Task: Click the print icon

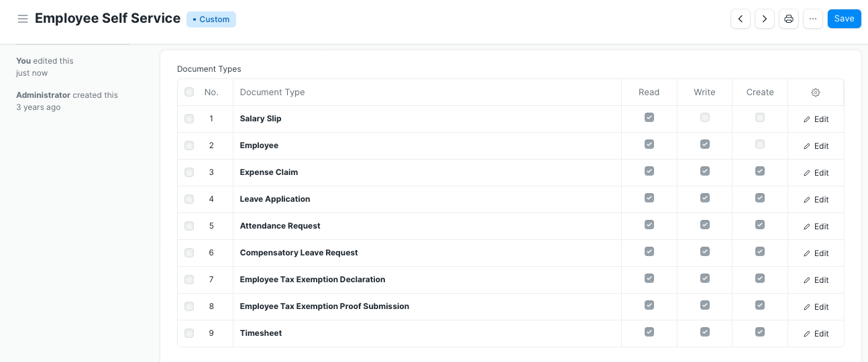Action: click(789, 19)
